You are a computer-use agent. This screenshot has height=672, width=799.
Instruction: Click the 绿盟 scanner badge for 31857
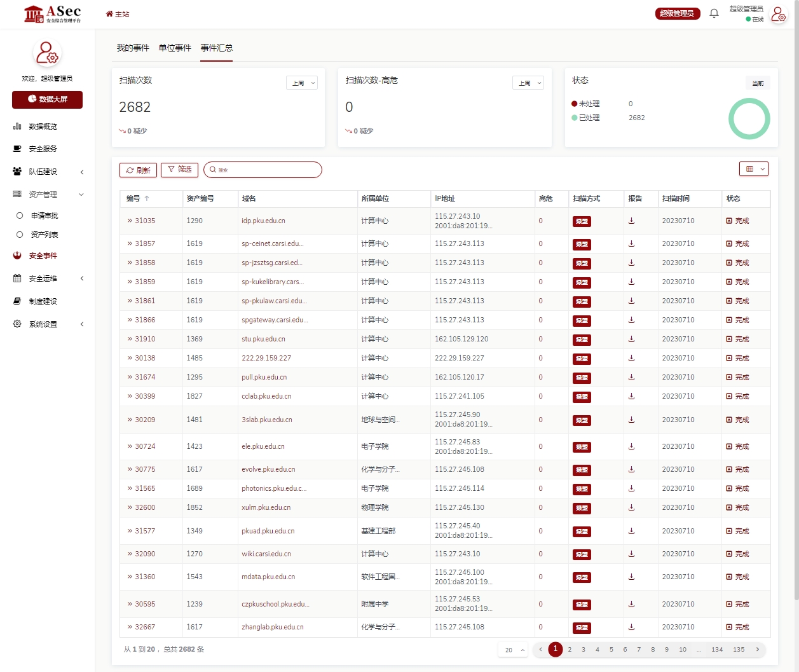582,244
